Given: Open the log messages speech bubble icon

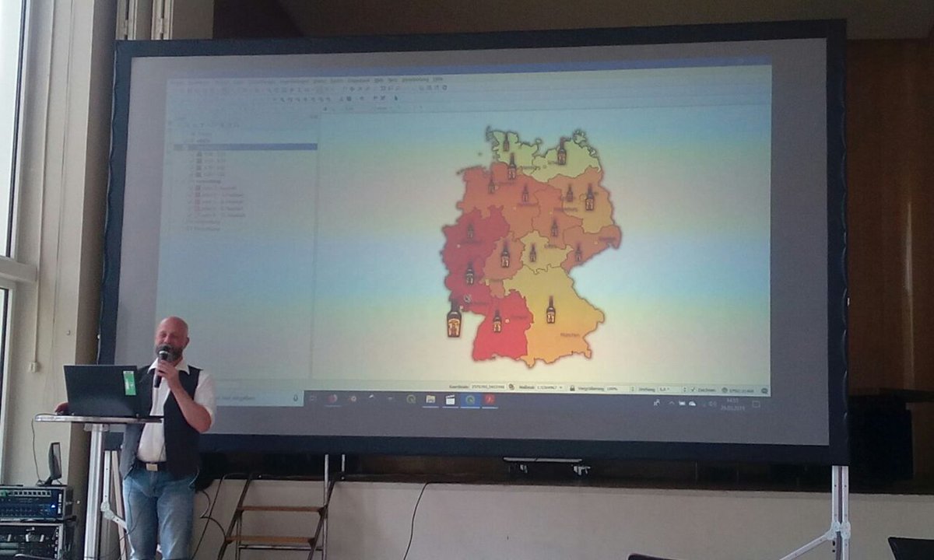Looking at the screenshot, I should click(764, 390).
